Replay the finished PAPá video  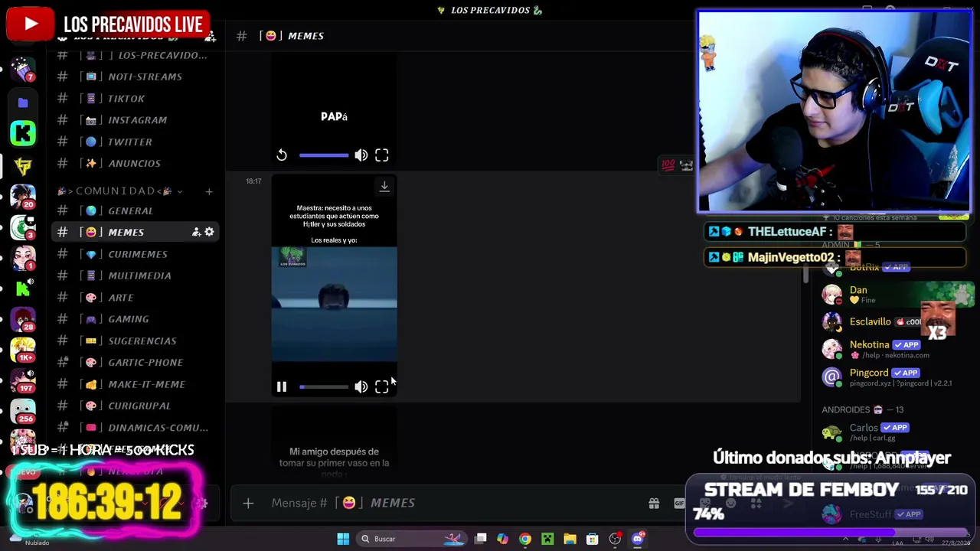coord(282,155)
